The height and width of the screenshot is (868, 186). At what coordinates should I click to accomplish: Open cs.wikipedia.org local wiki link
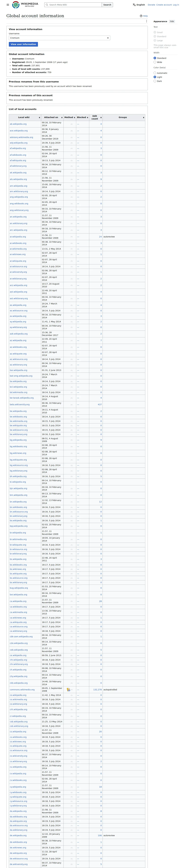coord(18,732)
